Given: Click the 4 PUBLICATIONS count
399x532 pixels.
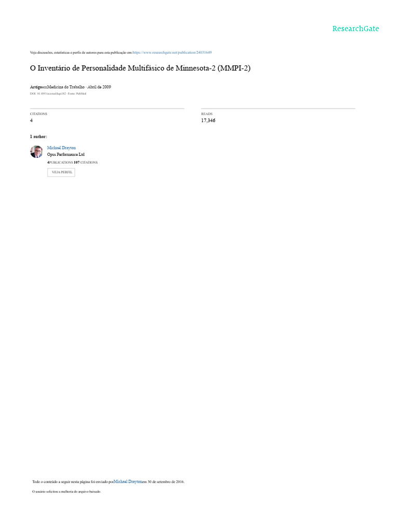Looking at the screenshot, I should tap(60, 163).
